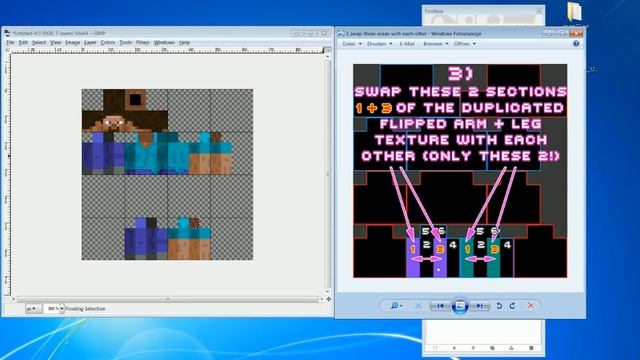Click the photo viewer icon in its title bar
640x360 pixels.
tap(341, 34)
